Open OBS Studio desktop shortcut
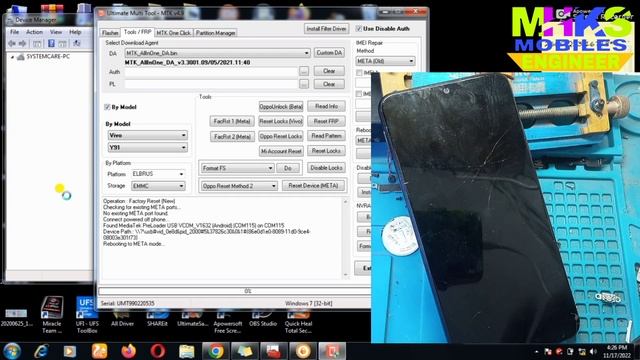 tap(263, 318)
